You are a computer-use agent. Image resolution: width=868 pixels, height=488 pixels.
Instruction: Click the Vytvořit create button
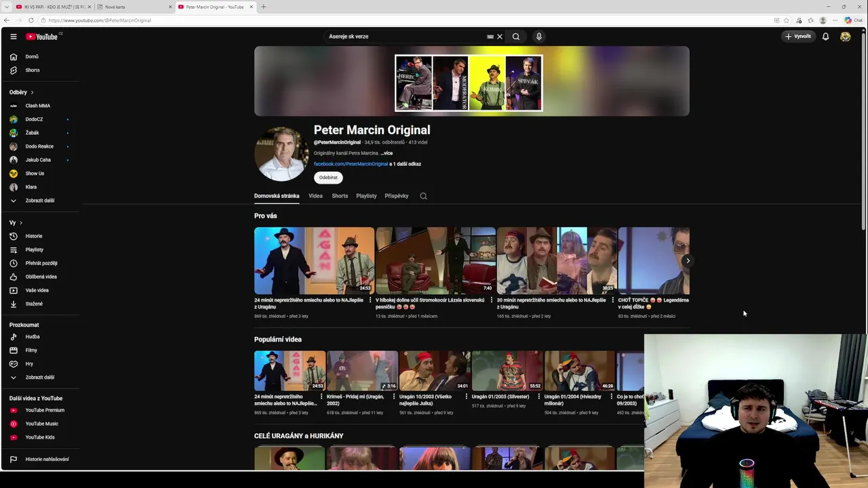797,37
